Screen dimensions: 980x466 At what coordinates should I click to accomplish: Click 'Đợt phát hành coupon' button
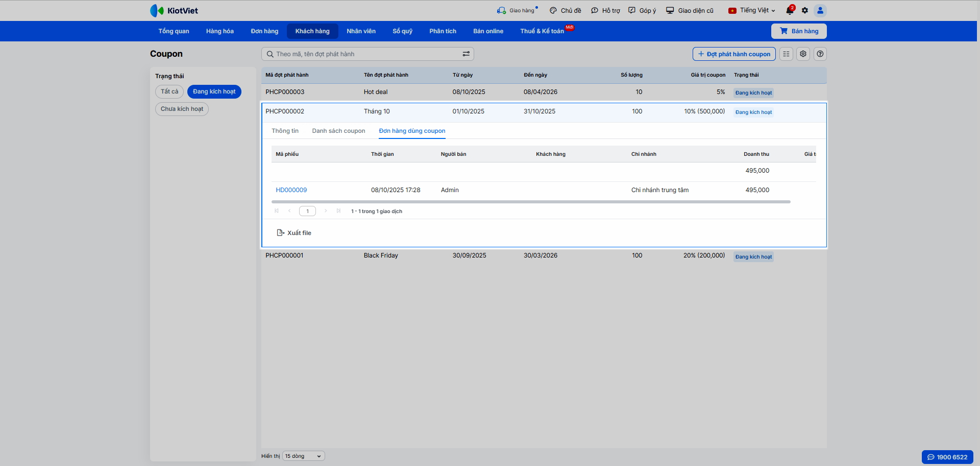tap(734, 54)
